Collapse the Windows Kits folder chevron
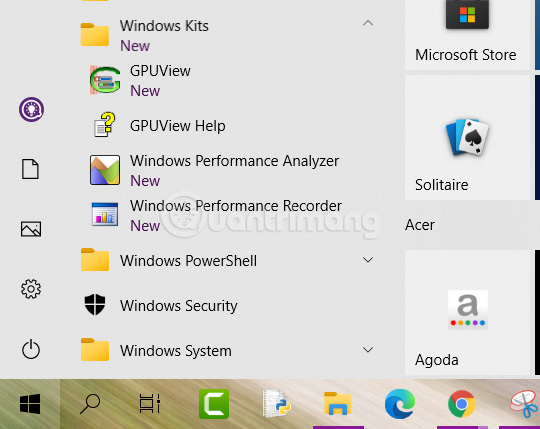The width and height of the screenshot is (540, 429). tap(368, 23)
